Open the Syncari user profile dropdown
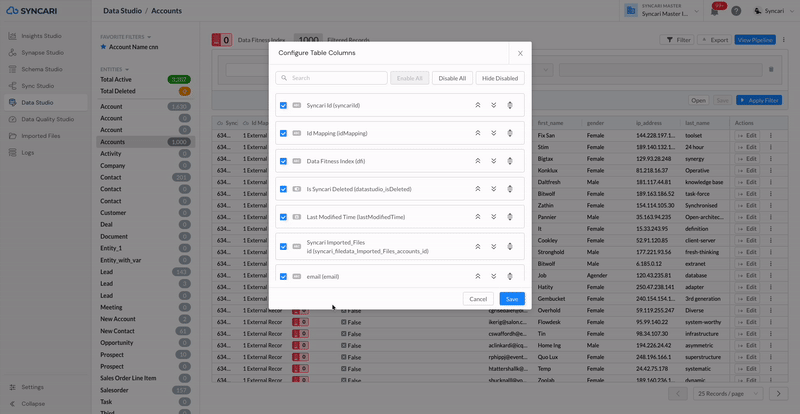 [776, 11]
